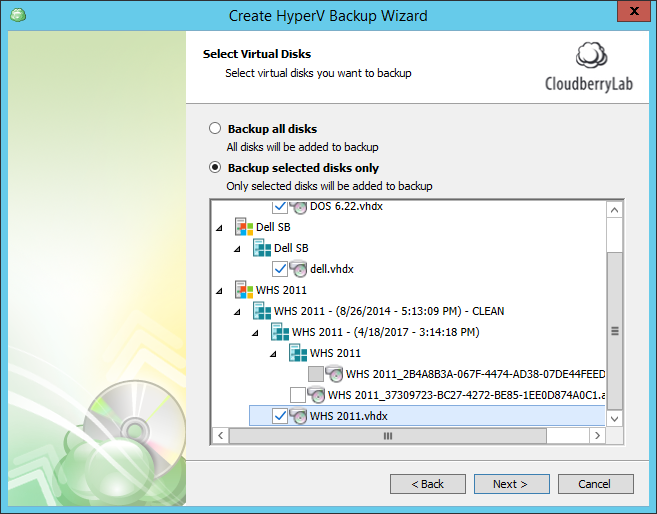Click the CLEAN checkpoint icon
The width and height of the screenshot is (657, 514).
[x=262, y=311]
